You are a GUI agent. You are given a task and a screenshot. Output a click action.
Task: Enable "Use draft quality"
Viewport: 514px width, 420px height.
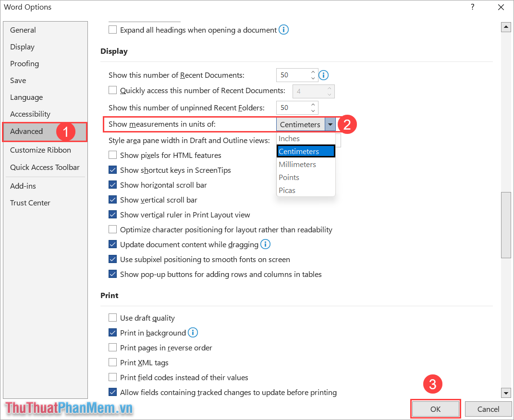pos(112,318)
